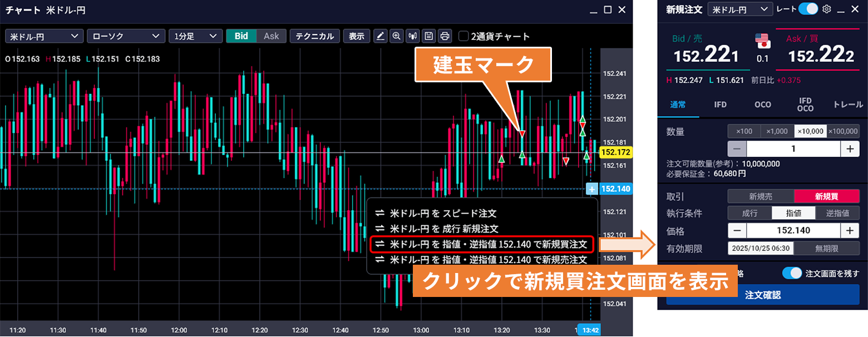Enable the 2通貨チャート checkbox
Viewport: 868px width, 337px height.
coord(463,36)
